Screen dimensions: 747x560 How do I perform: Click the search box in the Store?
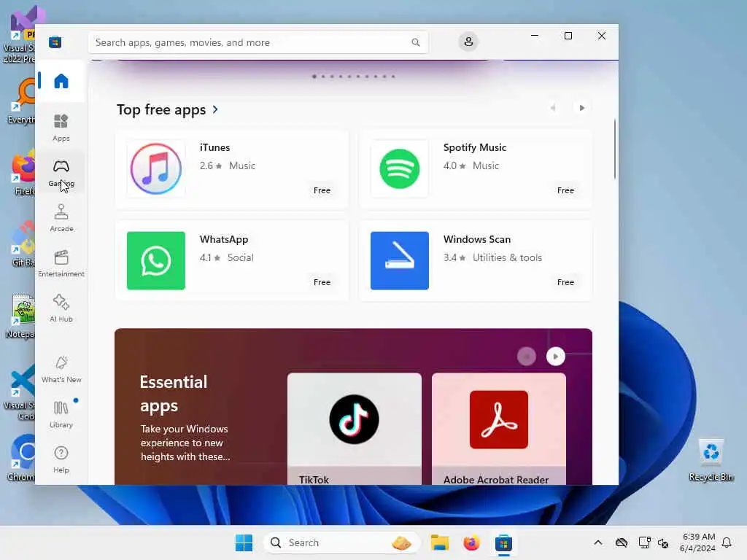258,42
